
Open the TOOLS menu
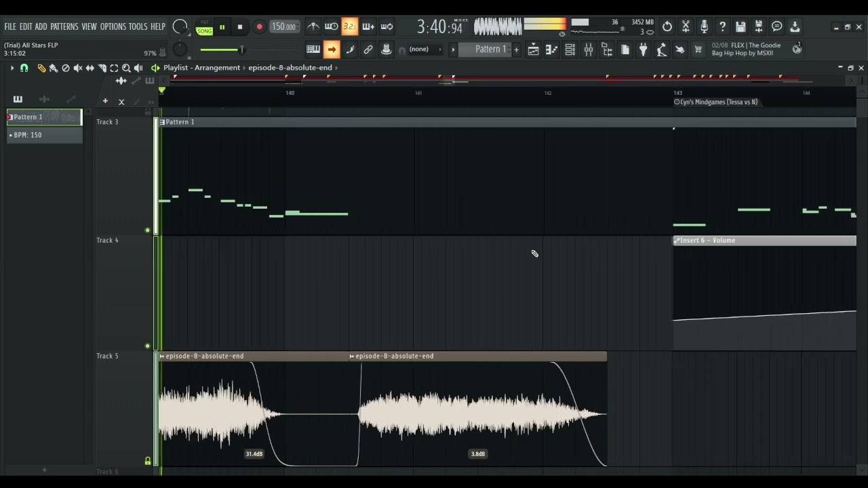point(138,26)
